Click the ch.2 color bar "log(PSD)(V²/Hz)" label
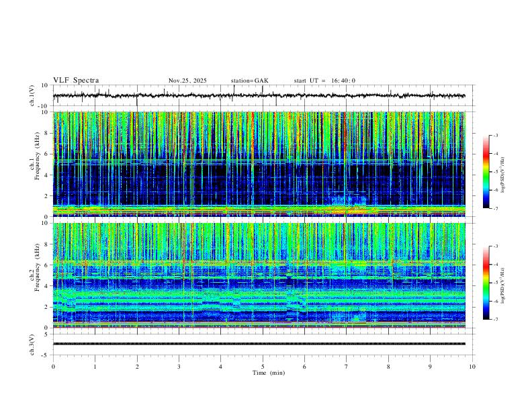The width and height of the screenshot is (532, 411). [503, 285]
